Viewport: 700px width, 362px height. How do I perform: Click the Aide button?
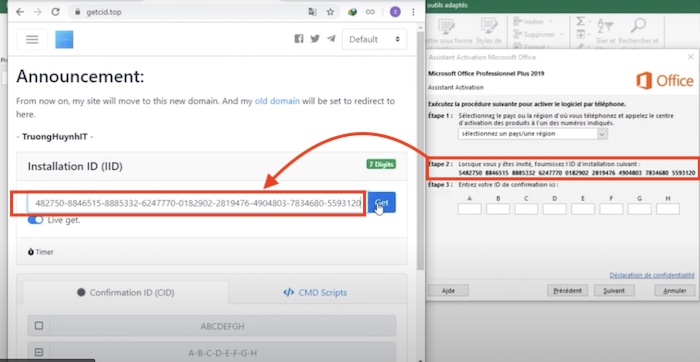point(448,291)
